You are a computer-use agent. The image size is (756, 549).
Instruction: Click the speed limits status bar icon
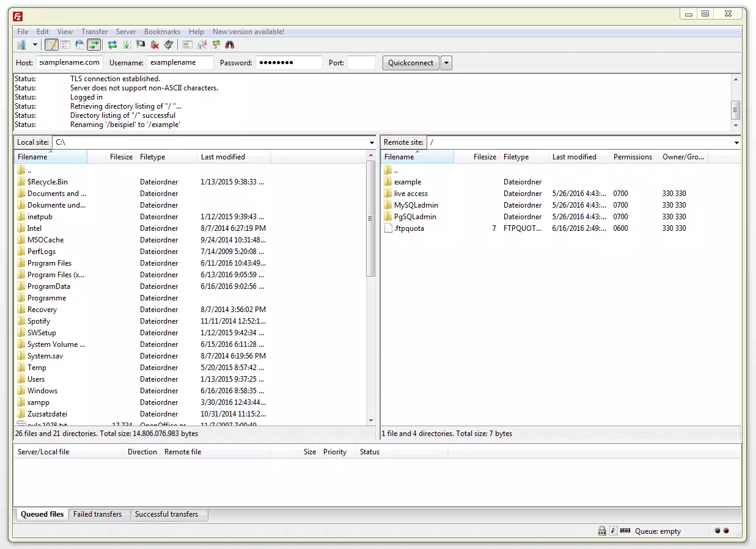coord(625,531)
